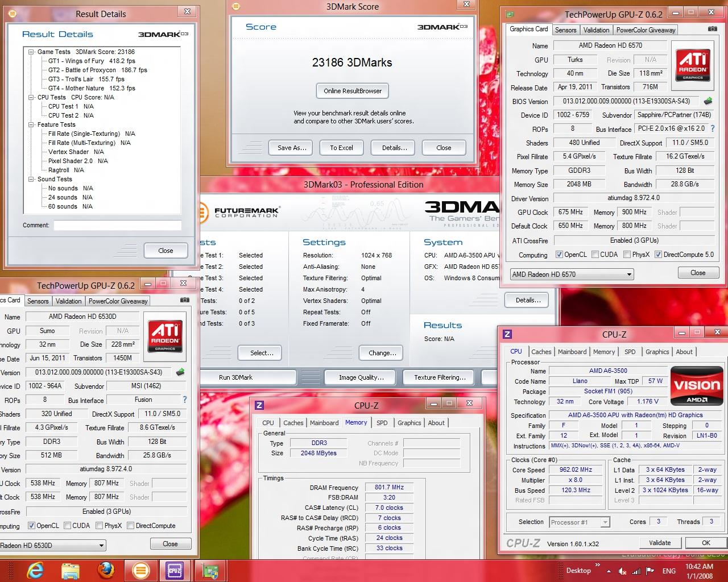Open Firefox from taskbar
This screenshot has width=728, height=582.
106,570
